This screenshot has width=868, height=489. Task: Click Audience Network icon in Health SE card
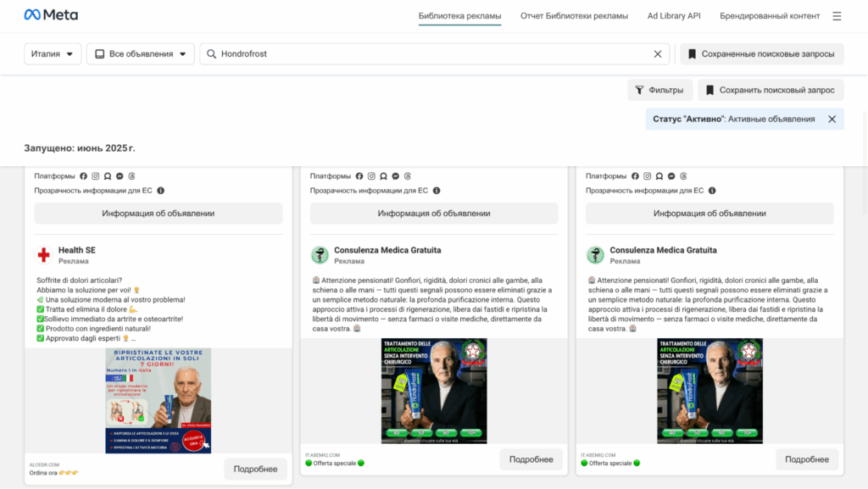[108, 176]
